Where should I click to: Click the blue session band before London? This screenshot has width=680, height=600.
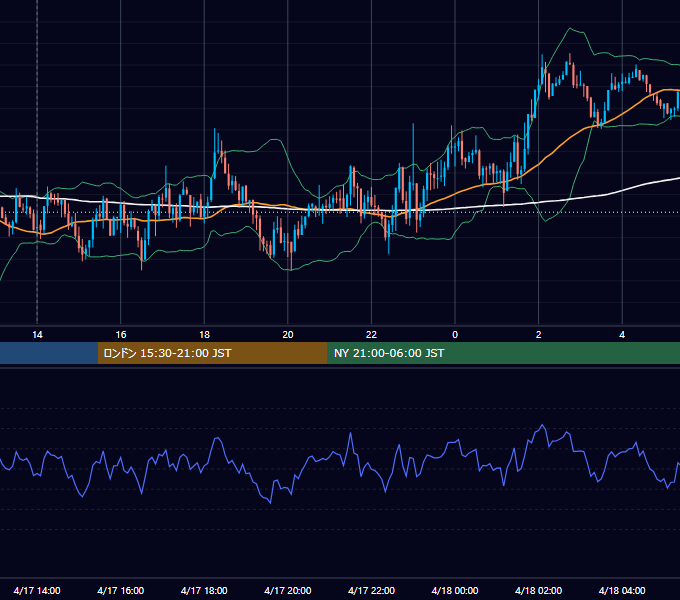49,353
